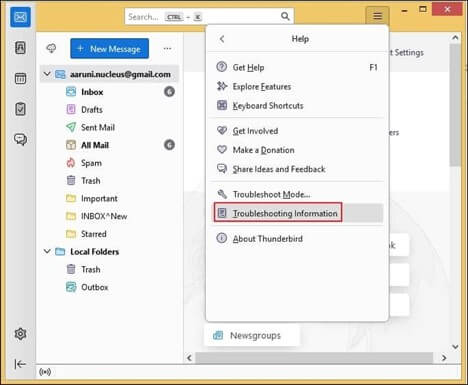
Task: Open the hamburger application menu button
Action: click(x=377, y=16)
